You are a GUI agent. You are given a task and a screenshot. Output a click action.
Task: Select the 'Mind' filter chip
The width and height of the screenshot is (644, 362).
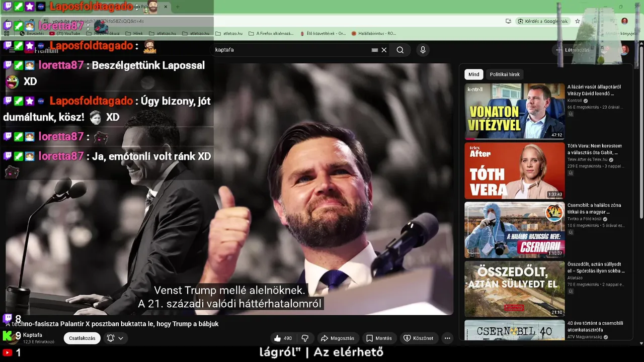[x=474, y=74]
